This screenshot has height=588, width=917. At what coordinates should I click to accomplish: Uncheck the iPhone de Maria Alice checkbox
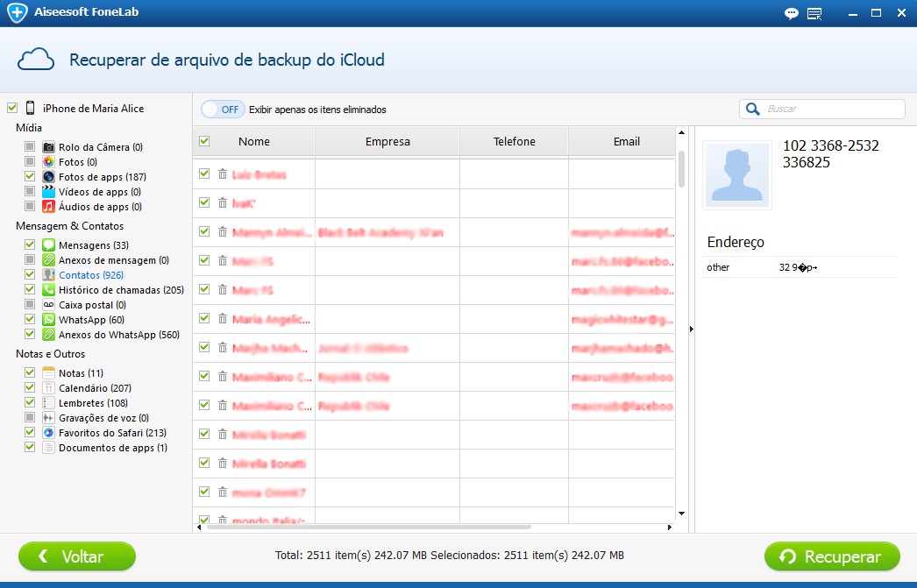coord(12,108)
